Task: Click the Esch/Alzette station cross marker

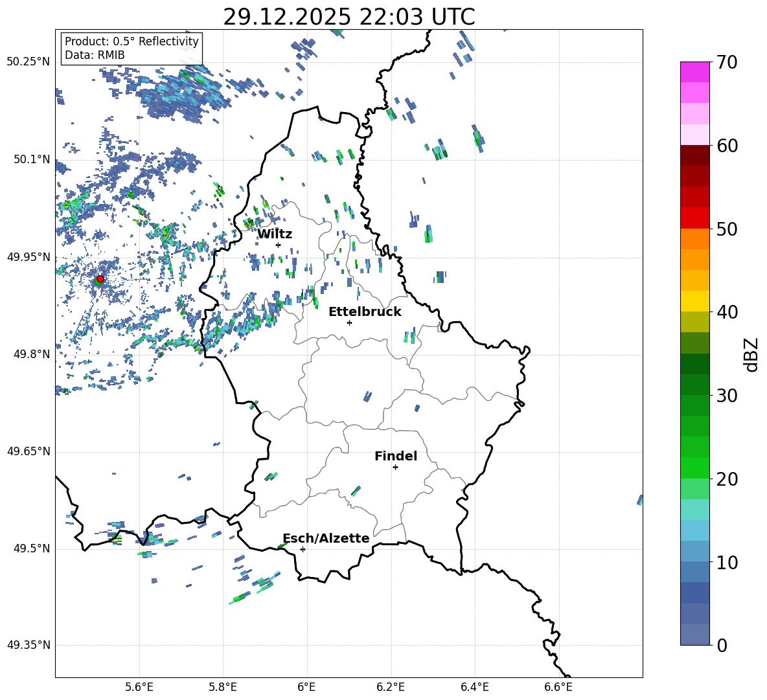Action: click(x=303, y=549)
